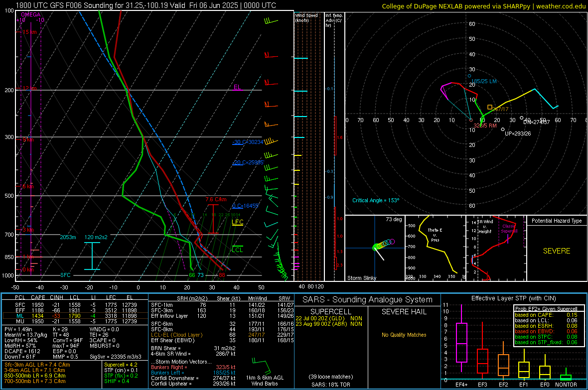The image size is (588, 390).
Task: Click the magenta EL level label
Action: coord(237,87)
